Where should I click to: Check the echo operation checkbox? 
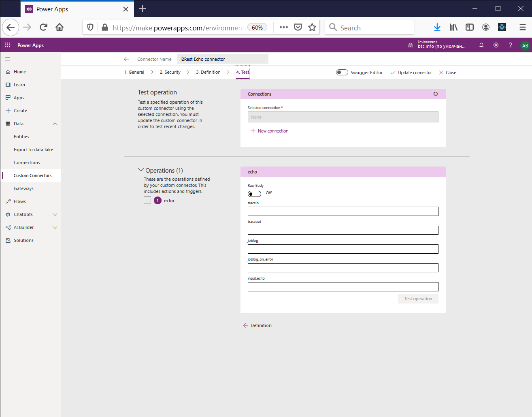click(147, 200)
